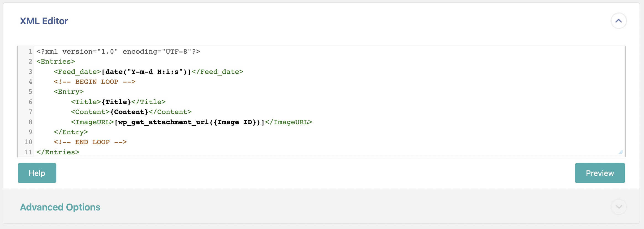
Task: Click the opening Entry tag
Action: (x=69, y=92)
